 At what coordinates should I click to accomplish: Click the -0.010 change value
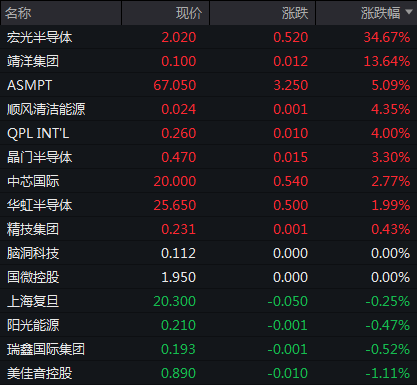(288, 373)
